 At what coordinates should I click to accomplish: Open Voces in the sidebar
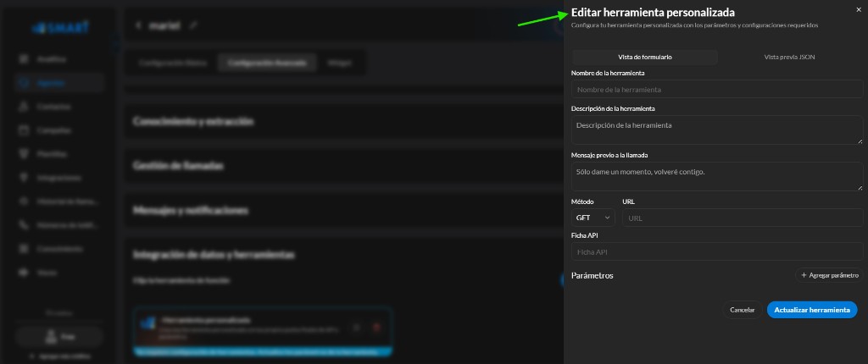[59, 273]
